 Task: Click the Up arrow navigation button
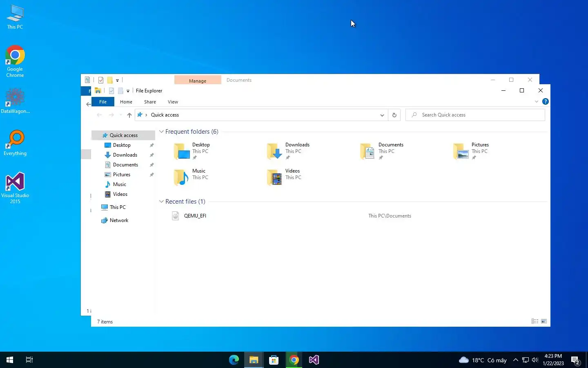129,115
